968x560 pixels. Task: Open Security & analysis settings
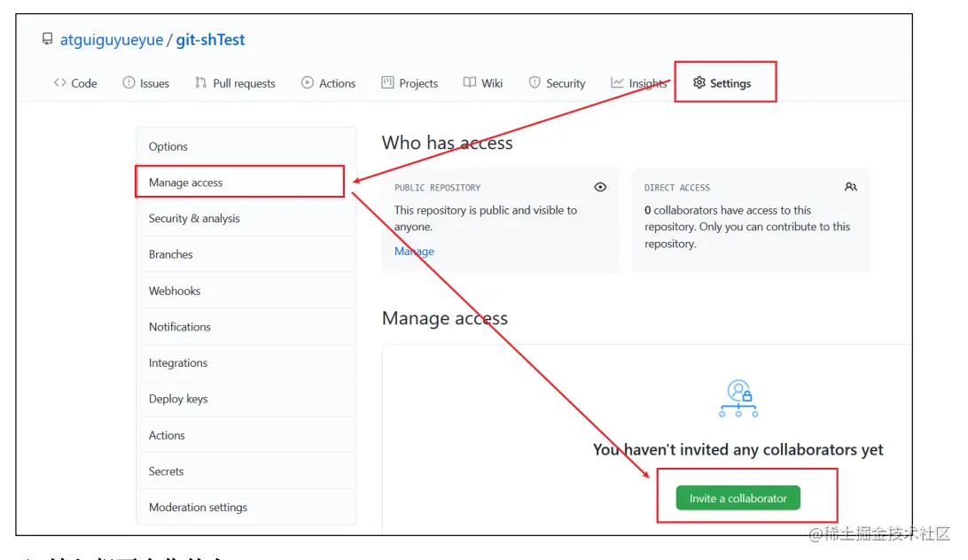(246, 218)
